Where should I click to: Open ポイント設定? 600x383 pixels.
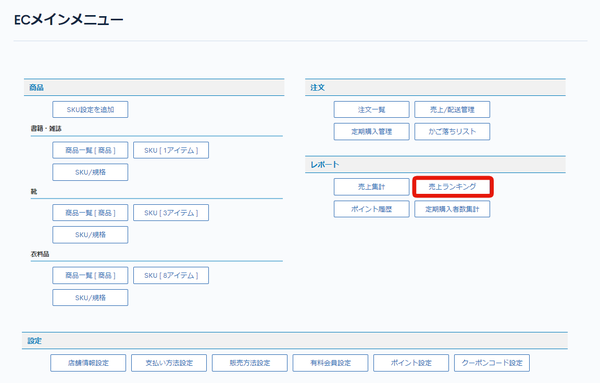tap(411, 363)
